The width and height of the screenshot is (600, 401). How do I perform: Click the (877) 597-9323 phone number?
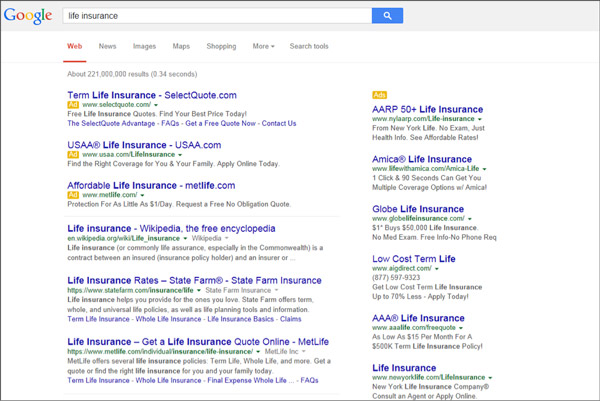coord(396,277)
